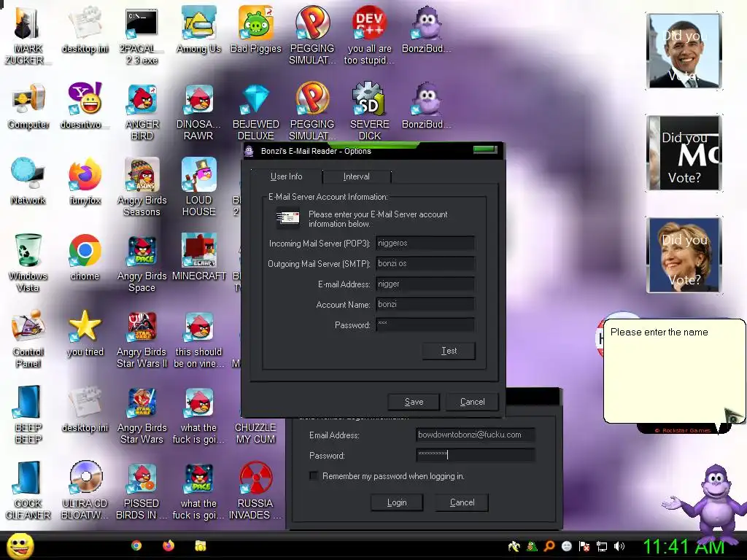
Task: Click the volume speaker tray icon
Action: pos(619,547)
